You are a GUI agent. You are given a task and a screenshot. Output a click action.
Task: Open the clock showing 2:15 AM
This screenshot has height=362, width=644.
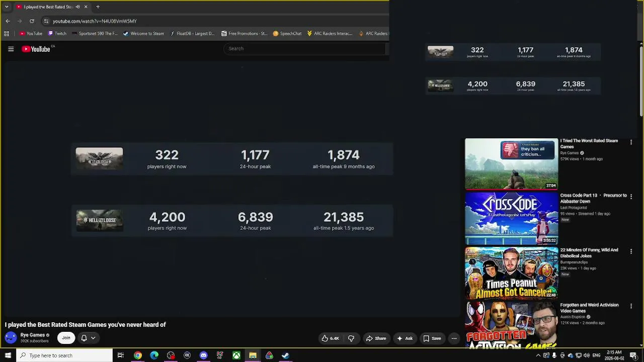click(x=614, y=355)
